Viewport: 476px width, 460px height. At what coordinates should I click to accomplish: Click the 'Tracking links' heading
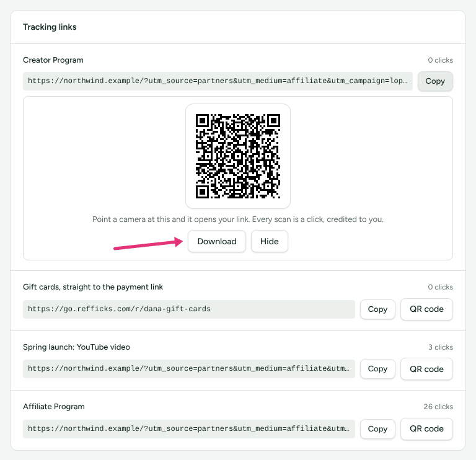[x=50, y=27]
